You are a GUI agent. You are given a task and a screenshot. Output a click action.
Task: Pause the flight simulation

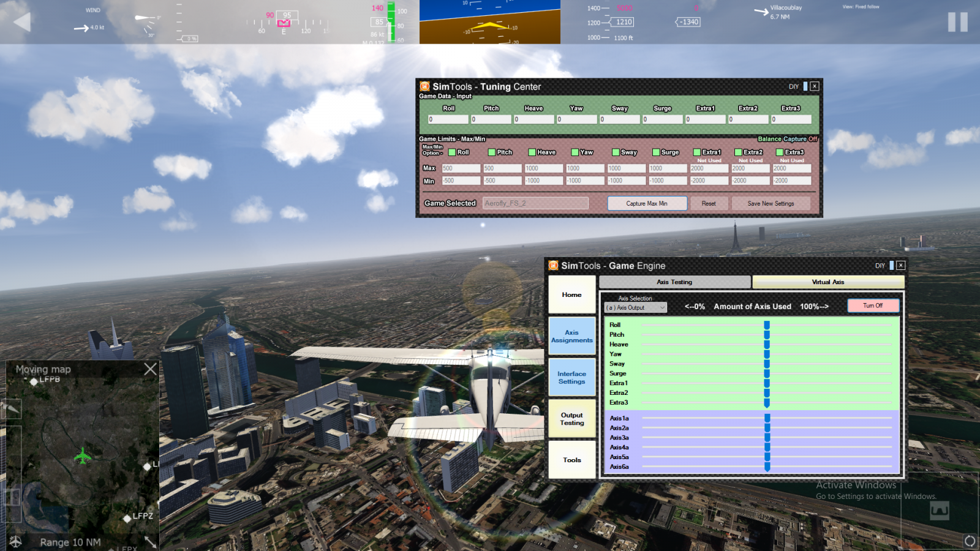pyautogui.click(x=957, y=22)
